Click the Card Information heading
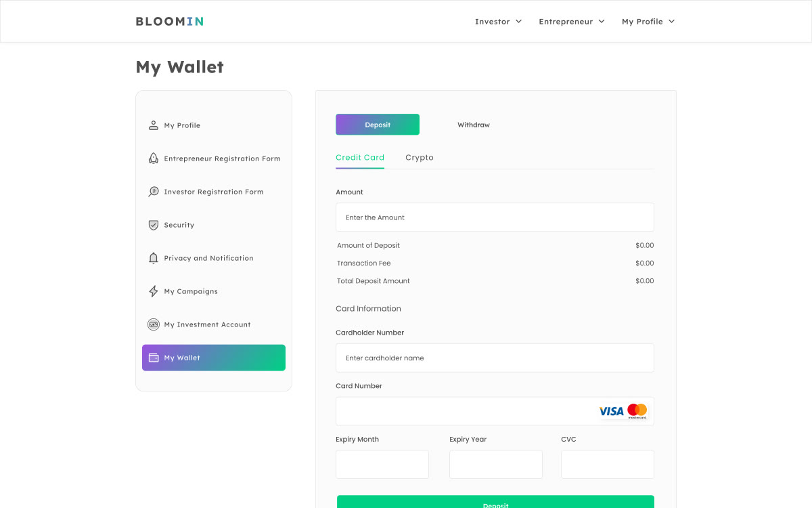Screen dimensions: 812x508 coord(368,308)
